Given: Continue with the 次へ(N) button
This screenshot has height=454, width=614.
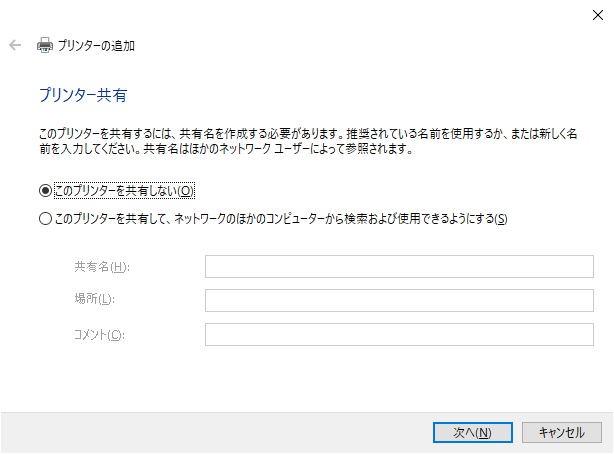Looking at the screenshot, I should coord(473,432).
